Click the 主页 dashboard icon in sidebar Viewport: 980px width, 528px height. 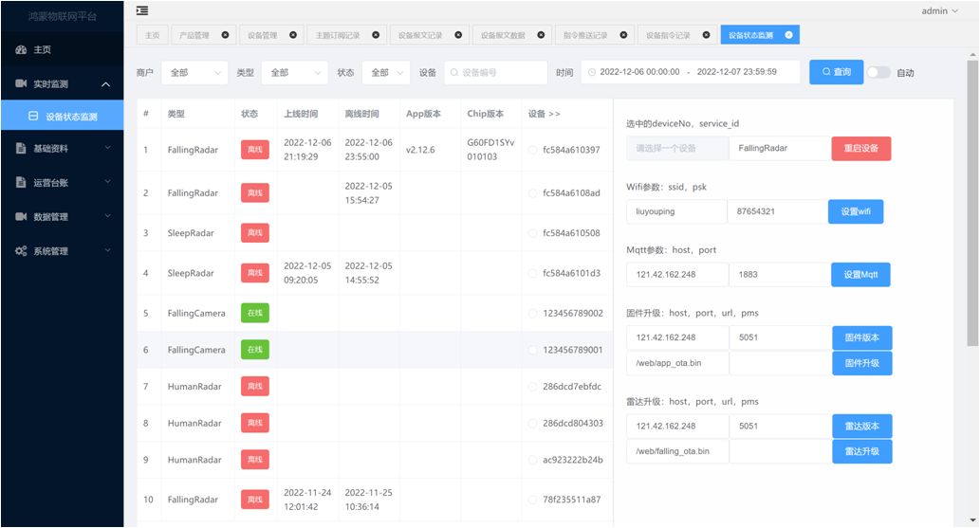pyautogui.click(x=21, y=49)
